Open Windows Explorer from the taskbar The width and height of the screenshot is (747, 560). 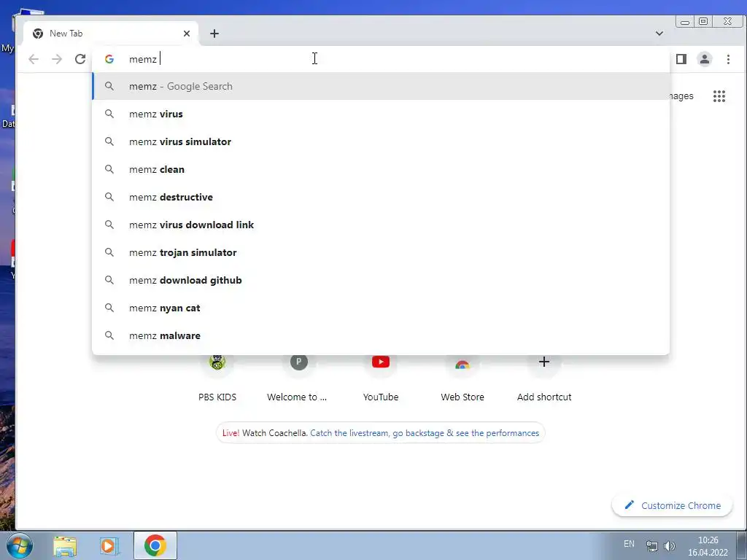(65, 546)
